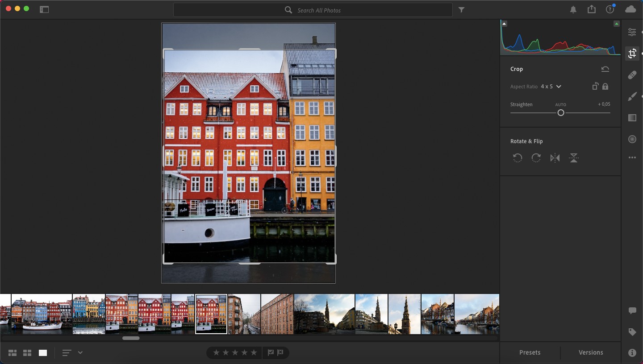Select the blue houses thumbnail

[x=89, y=314]
